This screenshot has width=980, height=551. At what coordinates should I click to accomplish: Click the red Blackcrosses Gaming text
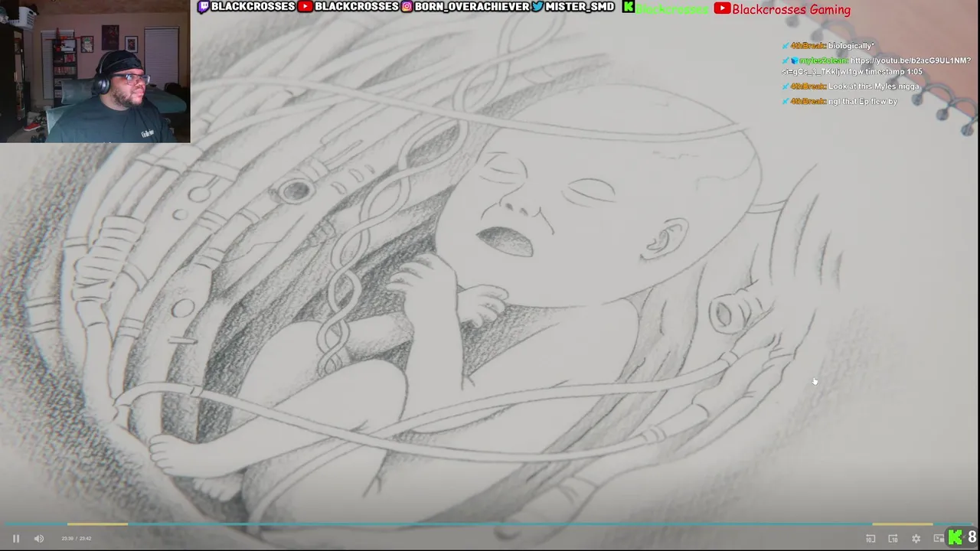click(791, 9)
